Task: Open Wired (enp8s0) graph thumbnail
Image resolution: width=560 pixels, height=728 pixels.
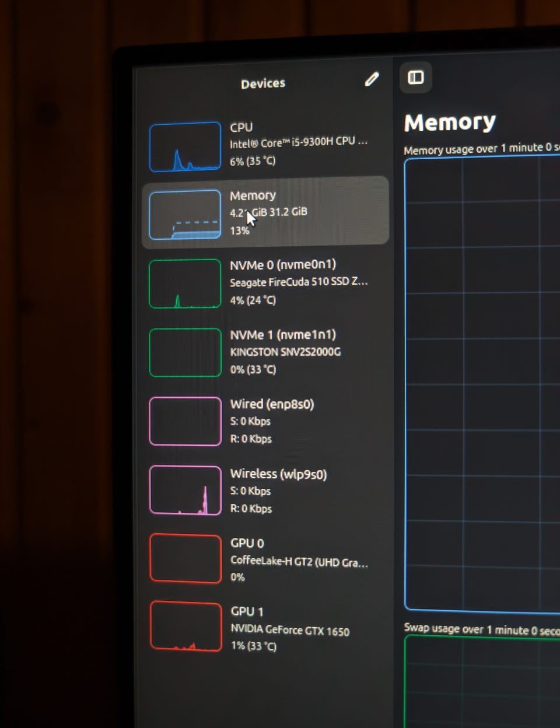Action: (x=185, y=421)
